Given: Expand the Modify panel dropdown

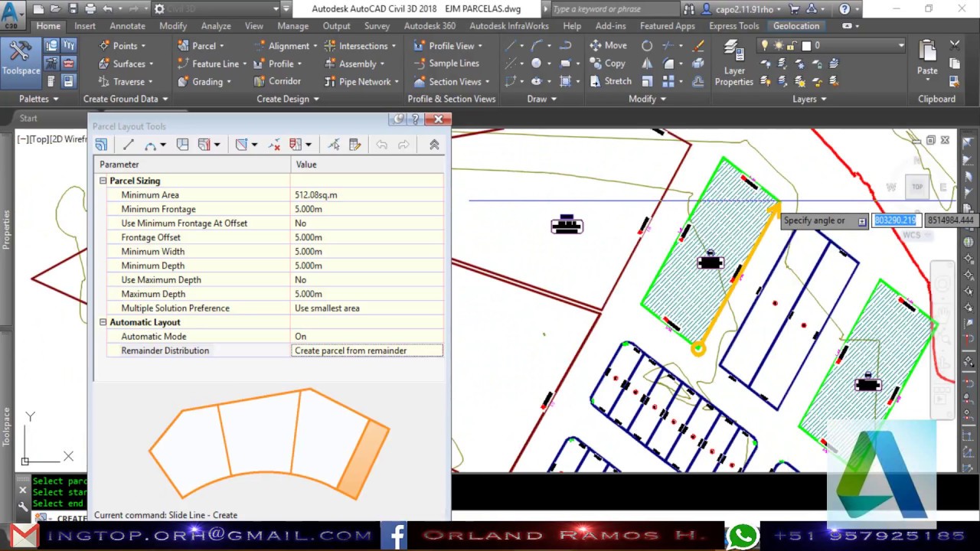Looking at the screenshot, I should click(647, 99).
